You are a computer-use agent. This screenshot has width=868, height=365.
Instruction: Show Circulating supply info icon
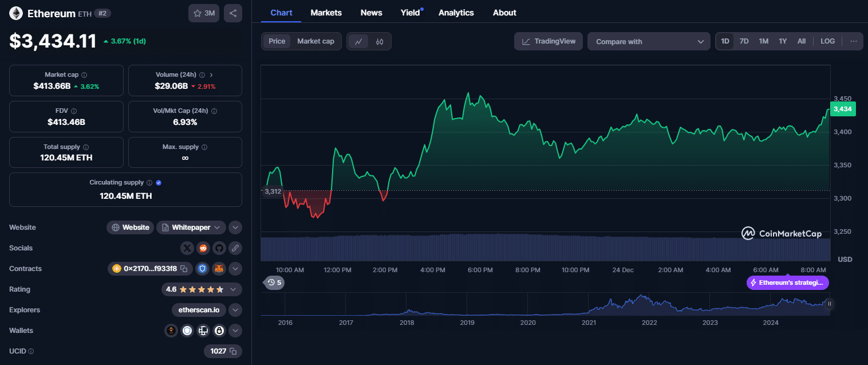point(149,183)
